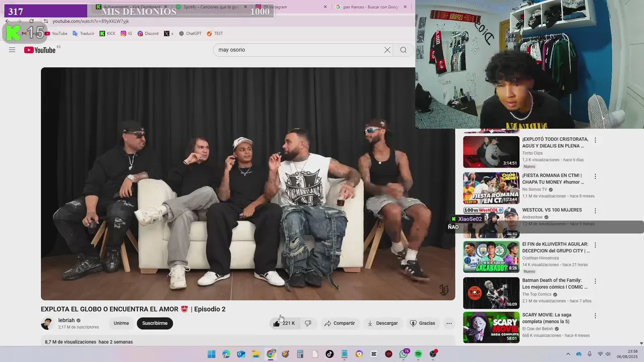Open The Top Comics channel link
Image resolution: width=644 pixels, height=362 pixels.
pyautogui.click(x=537, y=295)
